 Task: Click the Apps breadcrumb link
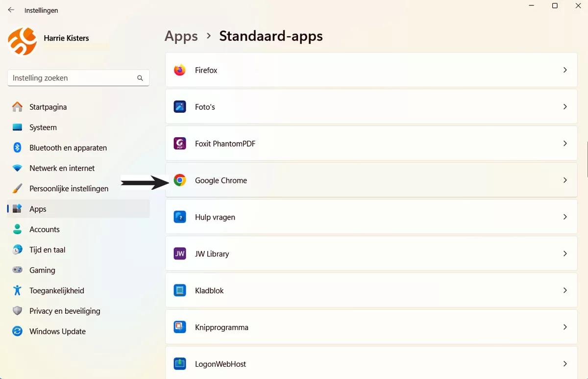tap(181, 36)
